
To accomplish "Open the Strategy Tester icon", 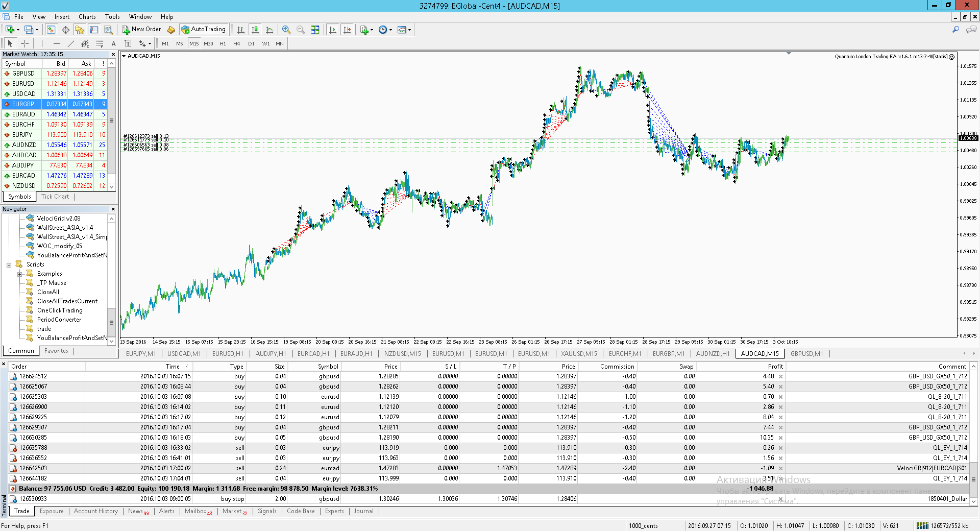I will coord(108,30).
